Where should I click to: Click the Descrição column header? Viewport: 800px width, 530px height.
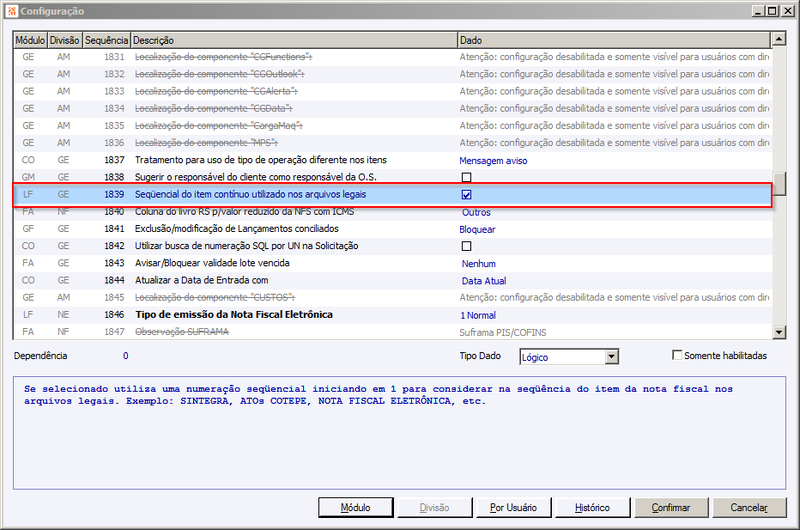click(x=294, y=40)
